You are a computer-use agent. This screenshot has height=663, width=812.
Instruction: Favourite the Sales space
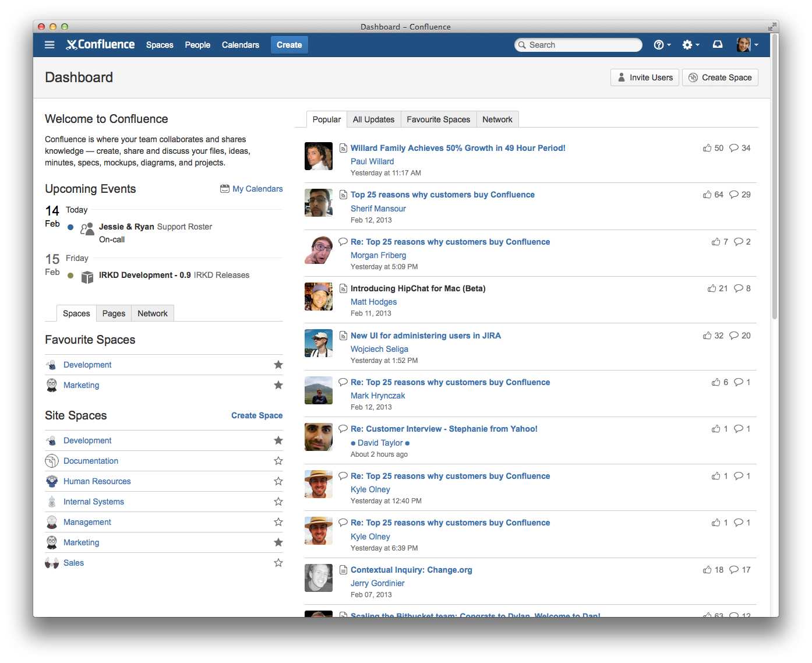point(278,563)
